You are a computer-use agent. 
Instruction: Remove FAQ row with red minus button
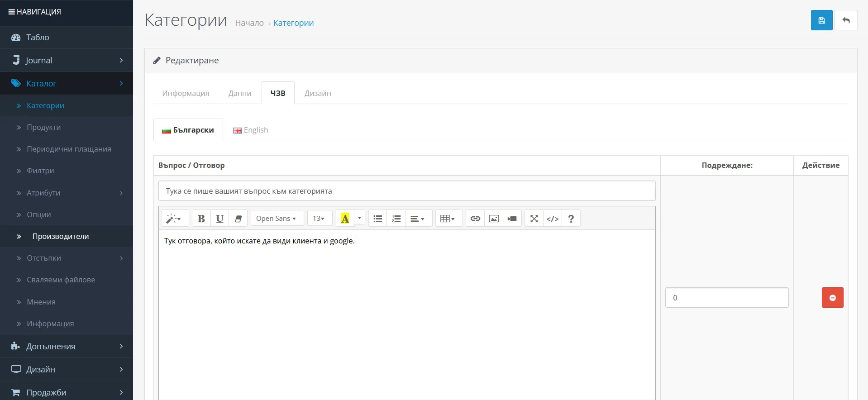(832, 298)
